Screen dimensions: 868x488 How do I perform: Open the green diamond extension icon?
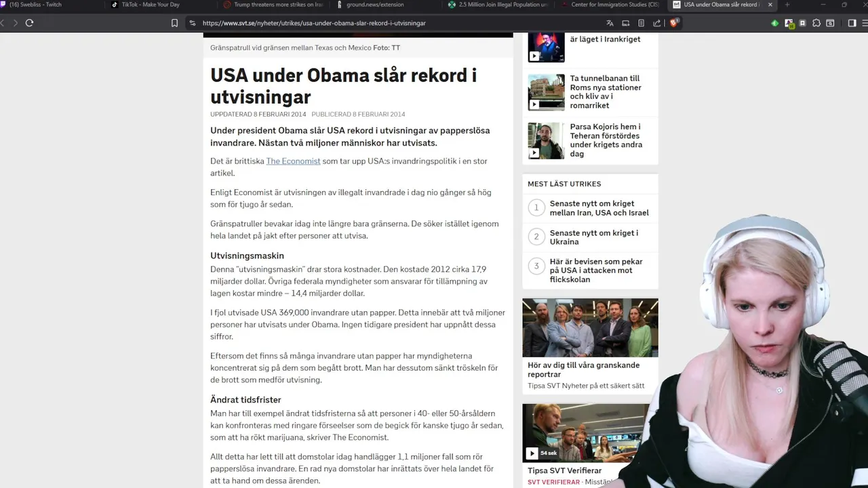[774, 22]
